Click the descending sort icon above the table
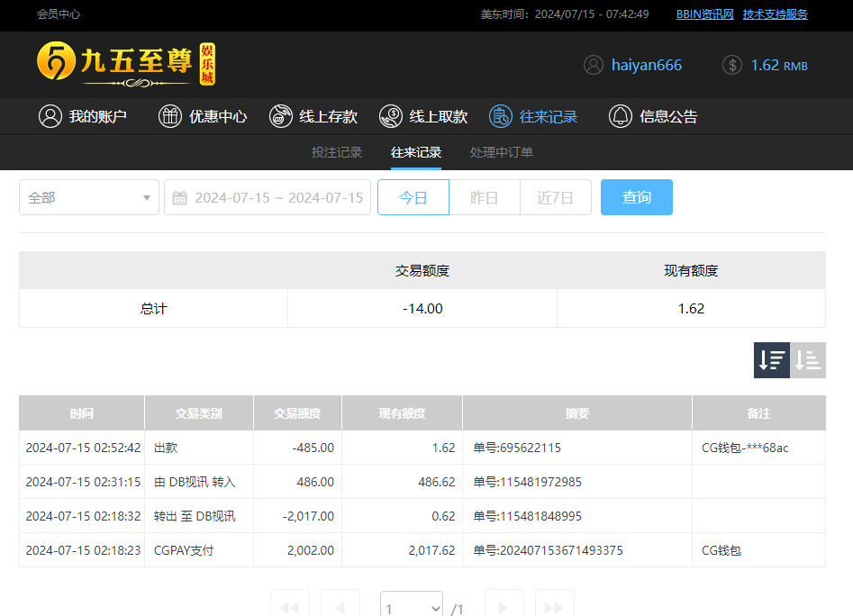Viewport: 853px width, 616px height. tap(771, 359)
